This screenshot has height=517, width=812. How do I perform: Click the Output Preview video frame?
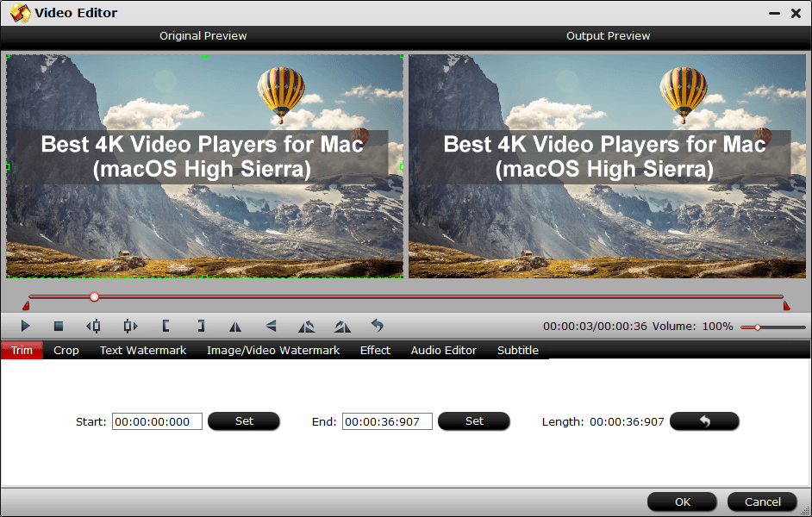click(607, 166)
